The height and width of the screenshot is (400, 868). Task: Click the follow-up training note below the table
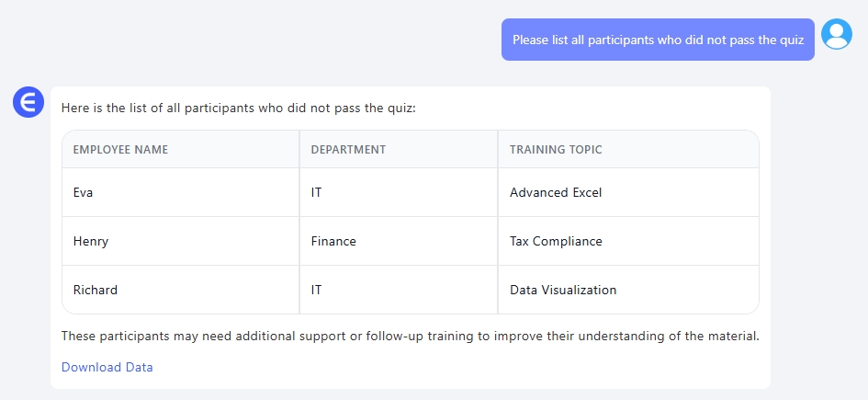click(410, 336)
